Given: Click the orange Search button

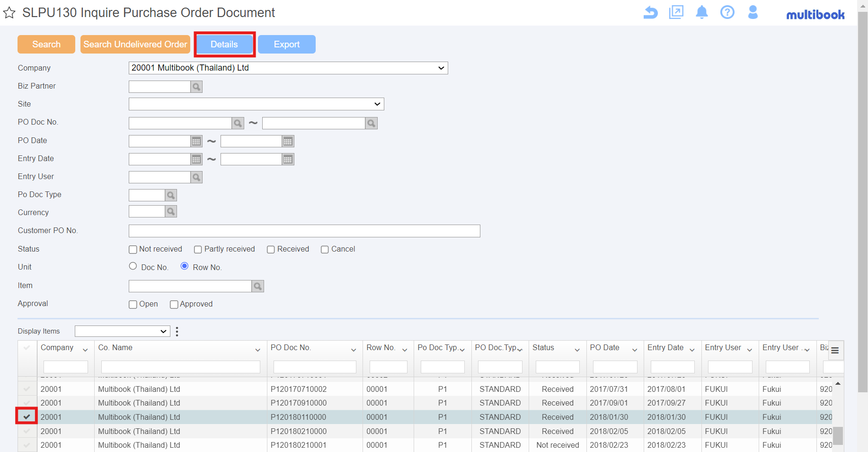Looking at the screenshot, I should [46, 45].
